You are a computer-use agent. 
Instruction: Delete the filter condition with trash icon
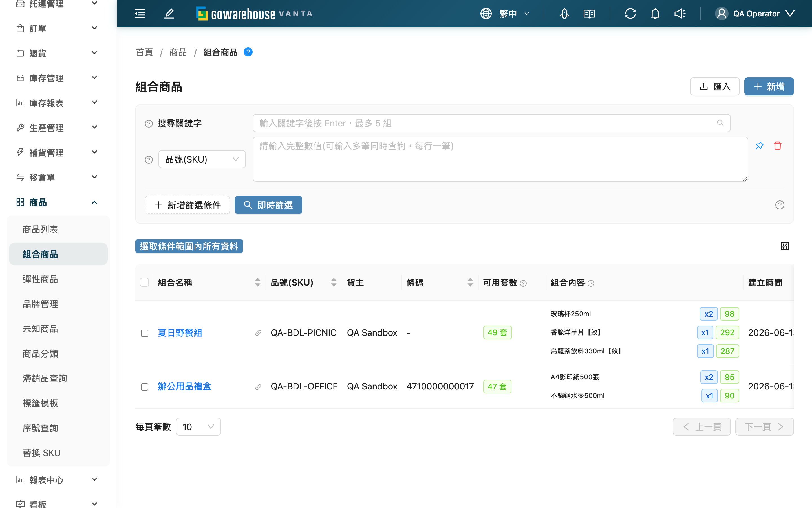(x=777, y=146)
